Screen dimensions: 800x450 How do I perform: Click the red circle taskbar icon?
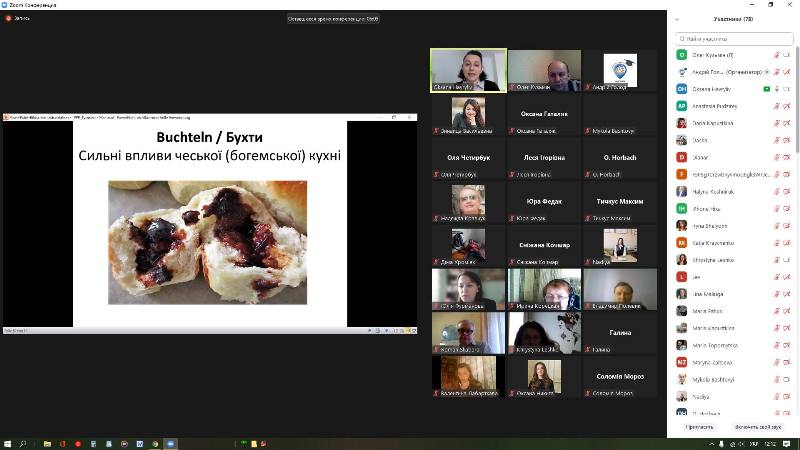point(78,444)
